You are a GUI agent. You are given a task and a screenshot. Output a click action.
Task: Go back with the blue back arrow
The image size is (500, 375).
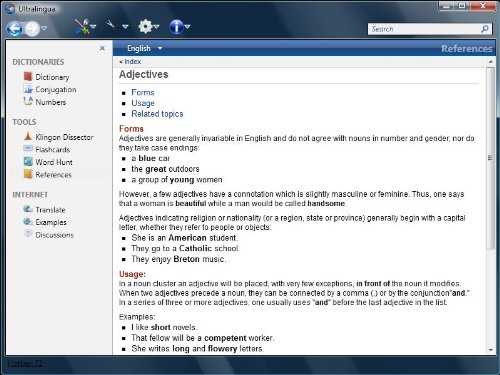[x=14, y=29]
